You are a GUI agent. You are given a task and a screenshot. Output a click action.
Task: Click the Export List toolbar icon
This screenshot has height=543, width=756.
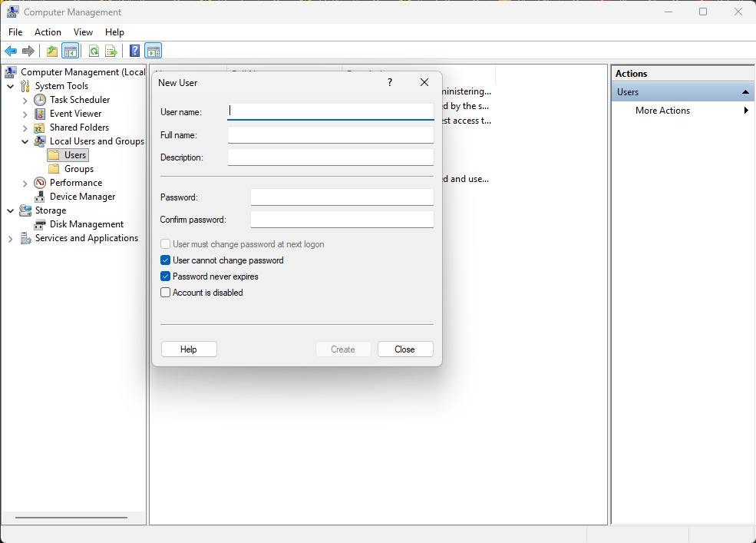111,51
